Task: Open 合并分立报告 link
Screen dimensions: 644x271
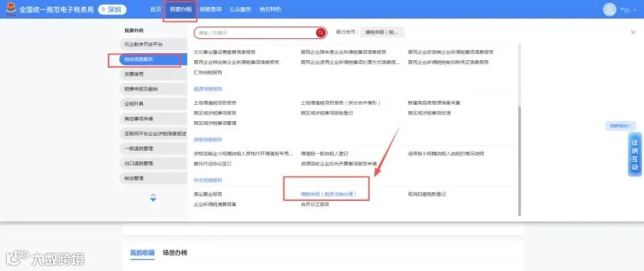Action: [315, 204]
